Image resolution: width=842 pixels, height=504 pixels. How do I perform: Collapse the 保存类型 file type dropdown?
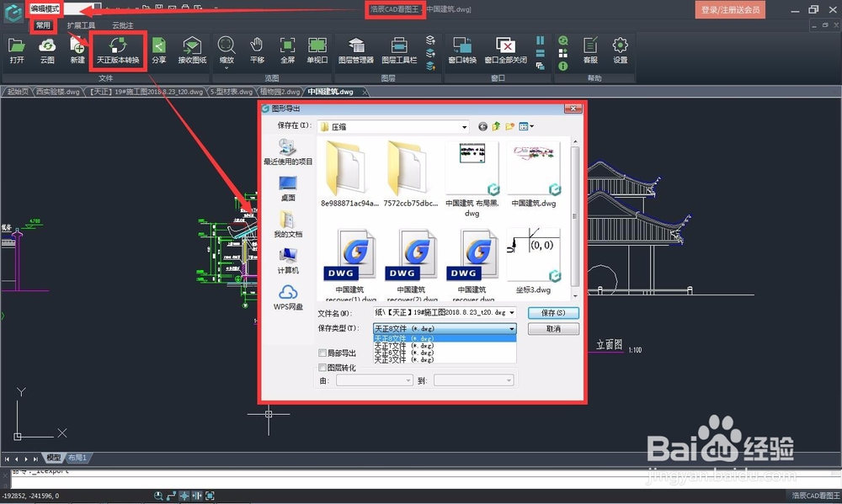[x=512, y=328]
